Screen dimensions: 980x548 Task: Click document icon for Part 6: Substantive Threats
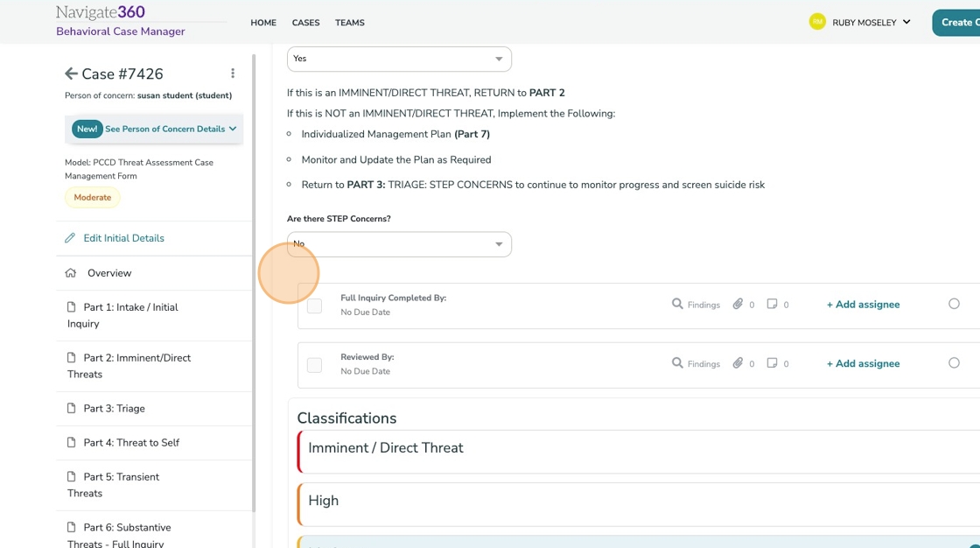click(x=71, y=527)
